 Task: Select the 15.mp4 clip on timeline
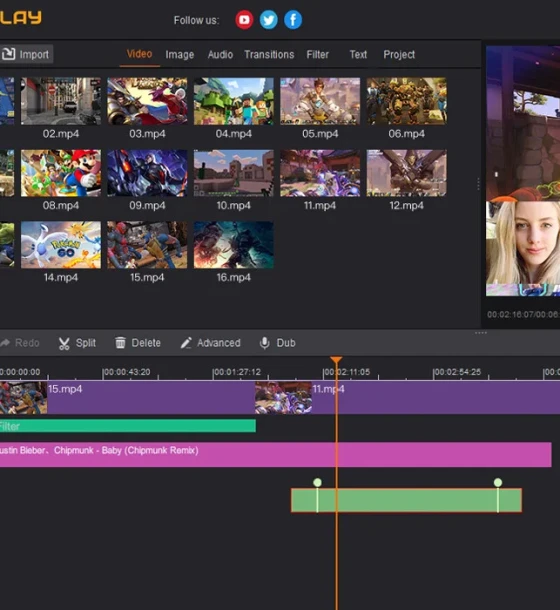[x=127, y=397]
